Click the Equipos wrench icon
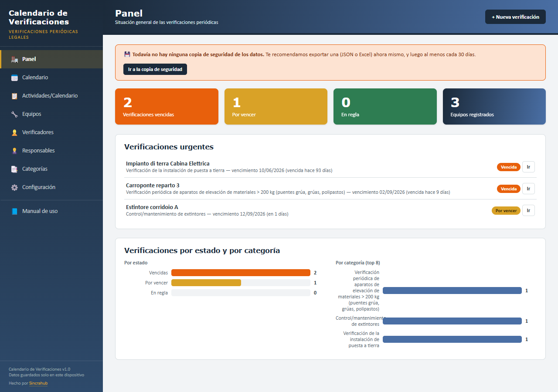The height and width of the screenshot is (392, 558). coord(14,114)
